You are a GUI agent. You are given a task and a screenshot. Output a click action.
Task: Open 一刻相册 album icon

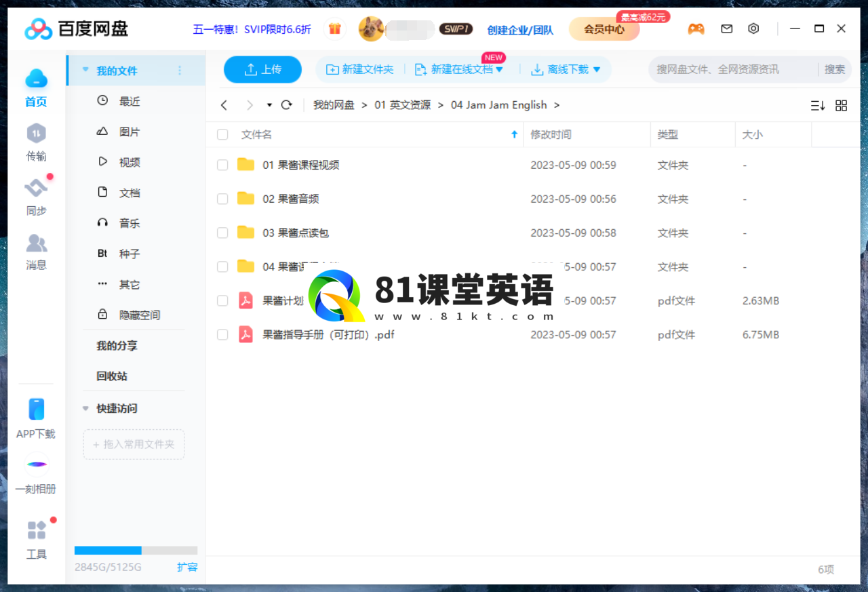[36, 465]
